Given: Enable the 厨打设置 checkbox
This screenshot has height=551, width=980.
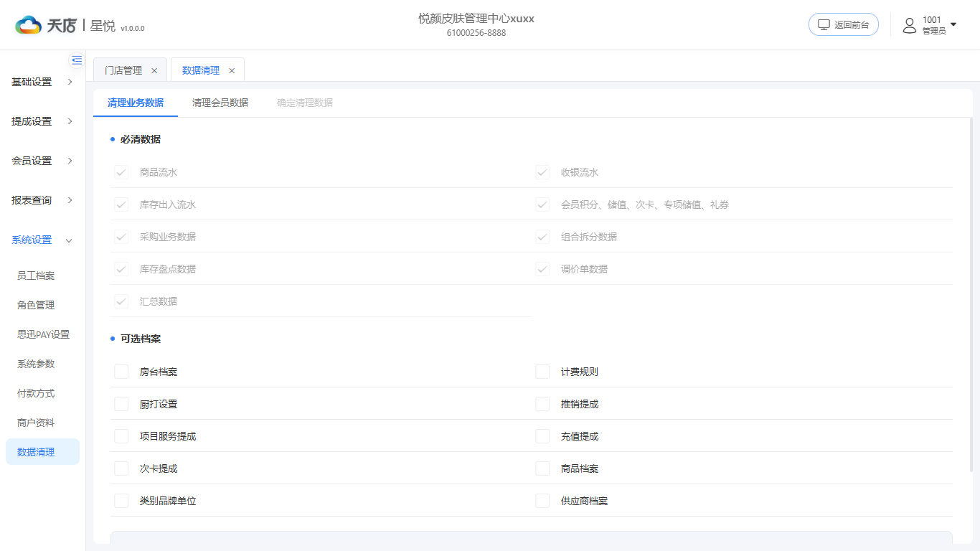Looking at the screenshot, I should pyautogui.click(x=121, y=404).
